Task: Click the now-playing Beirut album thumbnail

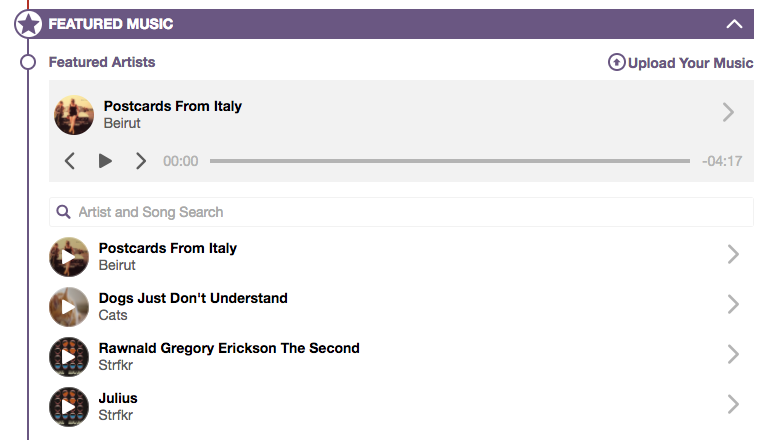Action: (74, 115)
